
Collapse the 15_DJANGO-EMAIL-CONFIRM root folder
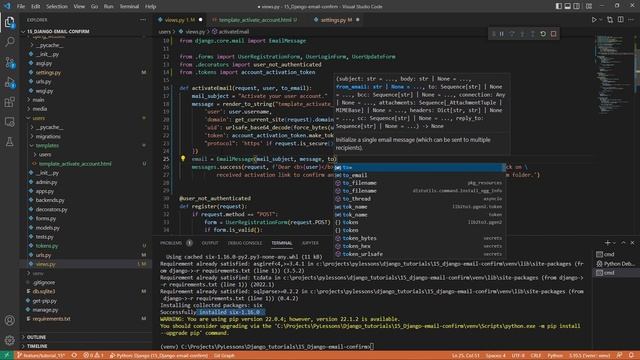[x=58, y=31]
